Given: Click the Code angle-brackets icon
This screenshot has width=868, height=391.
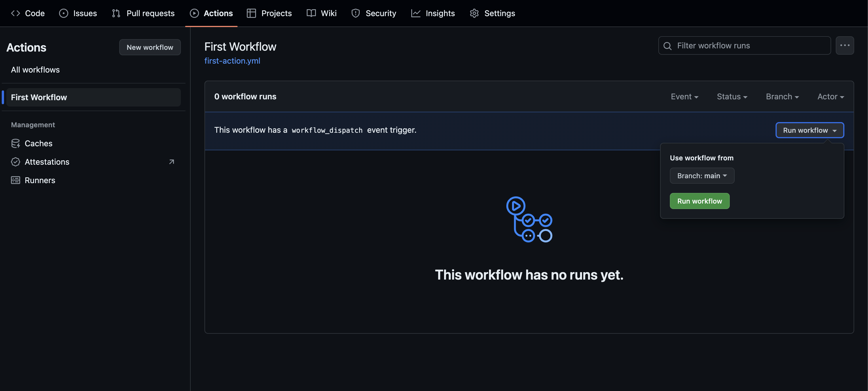Looking at the screenshot, I should (x=16, y=13).
